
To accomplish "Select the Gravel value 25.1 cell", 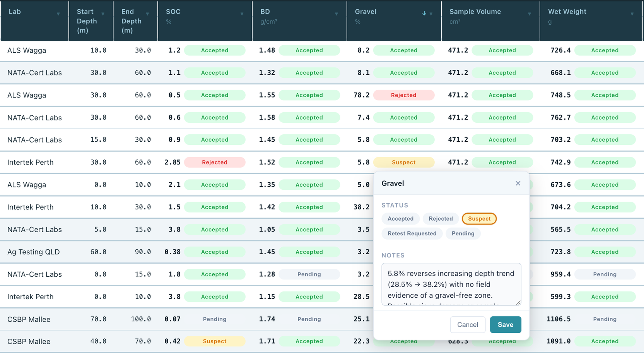I will [x=361, y=319].
